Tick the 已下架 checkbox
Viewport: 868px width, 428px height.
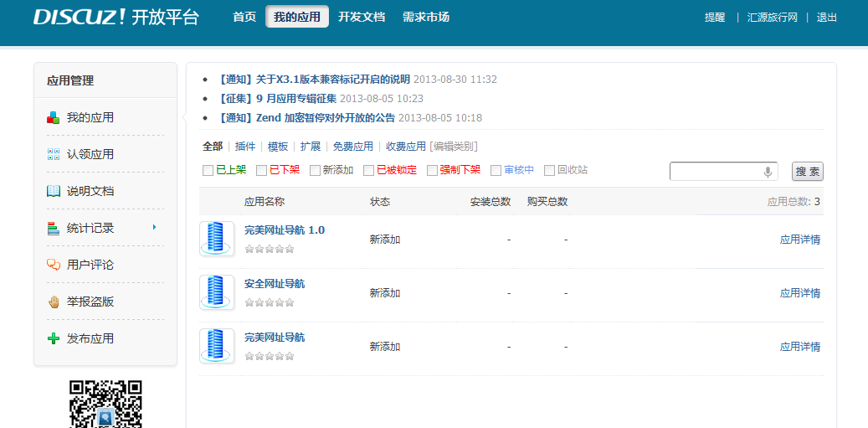point(262,171)
